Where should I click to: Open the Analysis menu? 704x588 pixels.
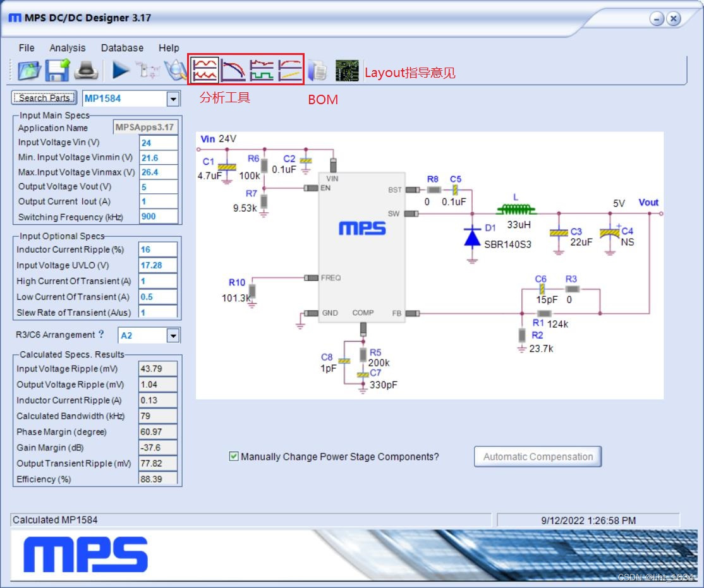(x=68, y=48)
